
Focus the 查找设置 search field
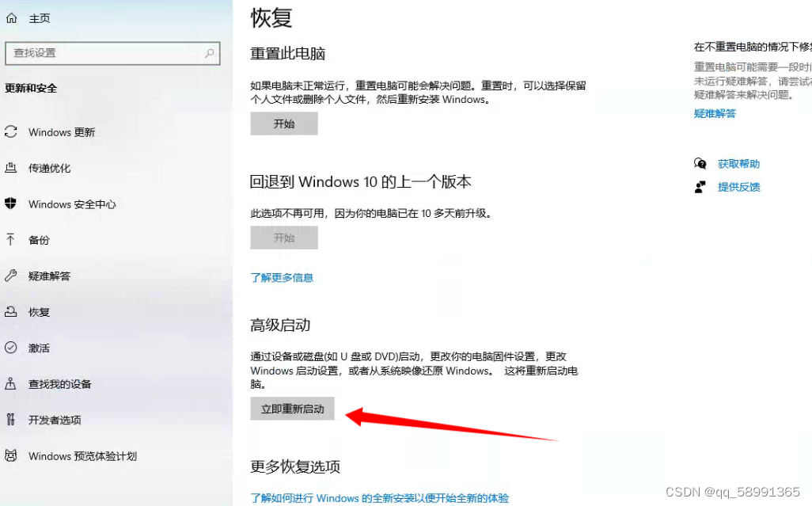(x=112, y=53)
